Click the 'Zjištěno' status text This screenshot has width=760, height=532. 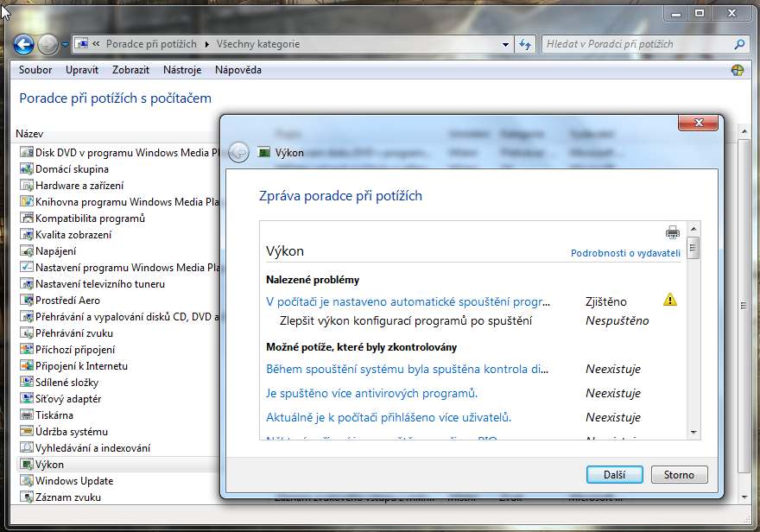pos(606,302)
